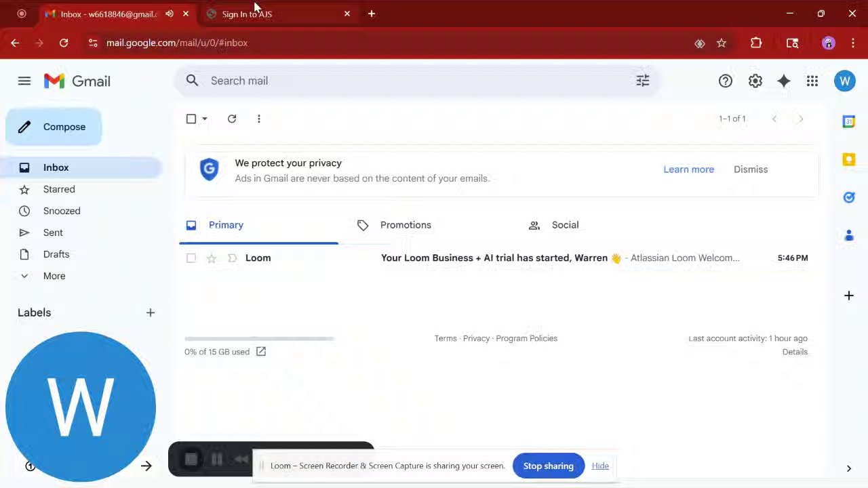The height and width of the screenshot is (488, 868).
Task: Open the Privacy footer link
Action: 476,338
